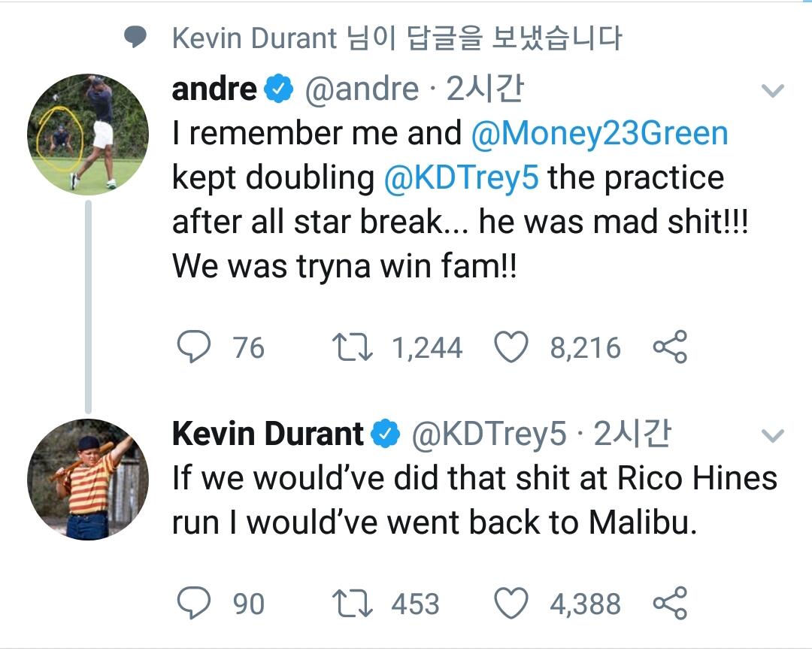The width and height of the screenshot is (812, 654).
Task: Open Kevin Durant's profile via display name
Action: (x=268, y=434)
